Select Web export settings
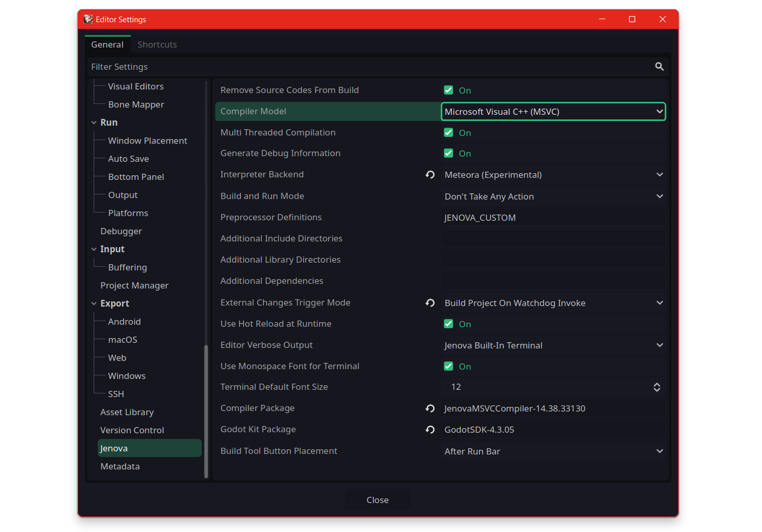The width and height of the screenshot is (762, 532). pos(117,358)
